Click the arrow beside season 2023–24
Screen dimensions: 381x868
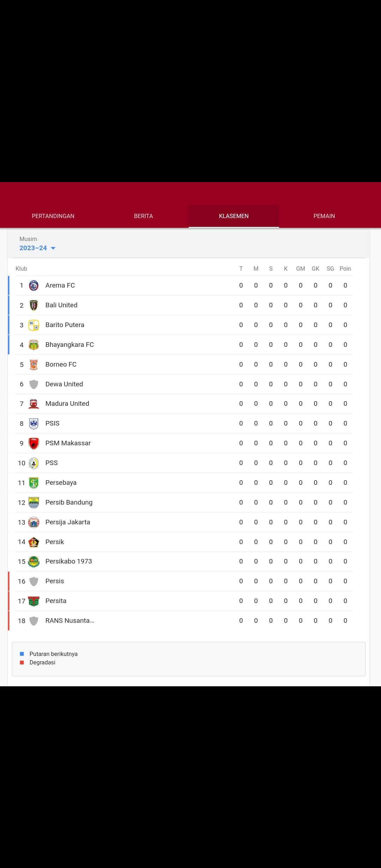pyautogui.click(x=53, y=248)
